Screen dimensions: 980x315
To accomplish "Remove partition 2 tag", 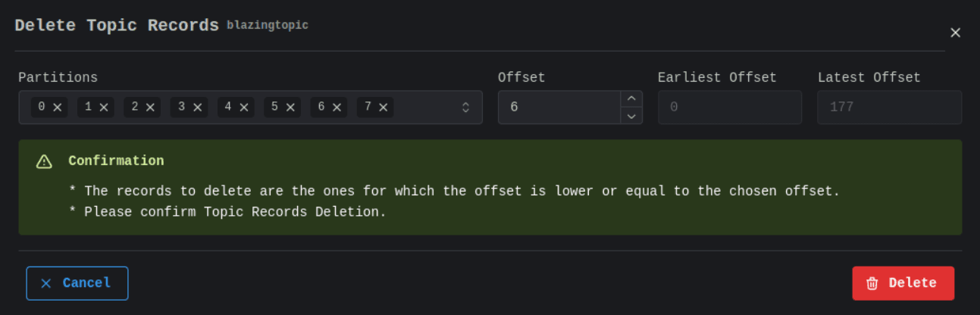I will point(151,108).
